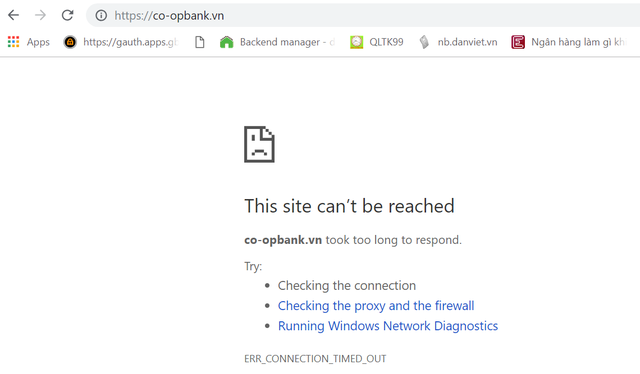Select the ERR_CONNECTION_TIMED_OUT error code
The width and height of the screenshot is (640, 374).
(315, 358)
